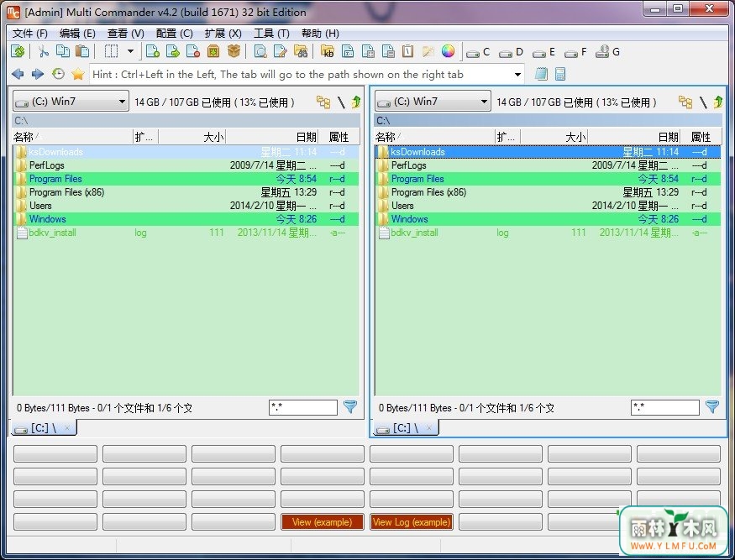The height and width of the screenshot is (560, 735).
Task: Select bdkv_install file in left panel
Action: click(x=186, y=233)
